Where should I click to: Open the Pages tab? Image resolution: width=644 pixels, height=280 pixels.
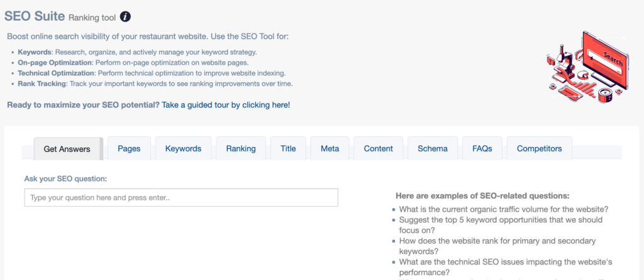(129, 149)
